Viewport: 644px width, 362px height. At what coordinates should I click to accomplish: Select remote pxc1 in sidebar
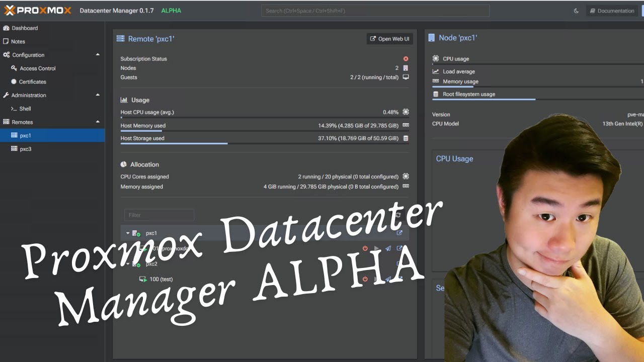(52, 135)
